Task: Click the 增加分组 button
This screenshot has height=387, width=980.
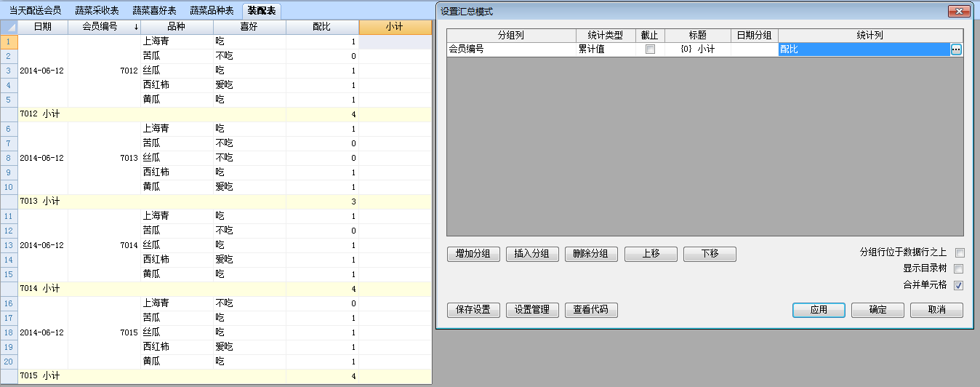Action: 473,254
